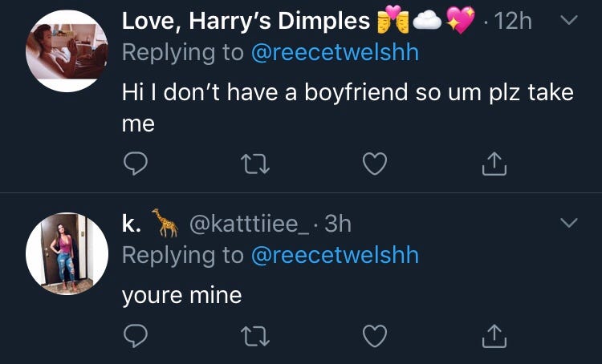Click @reecetwelshh link in k.'s reply

pos(335,255)
